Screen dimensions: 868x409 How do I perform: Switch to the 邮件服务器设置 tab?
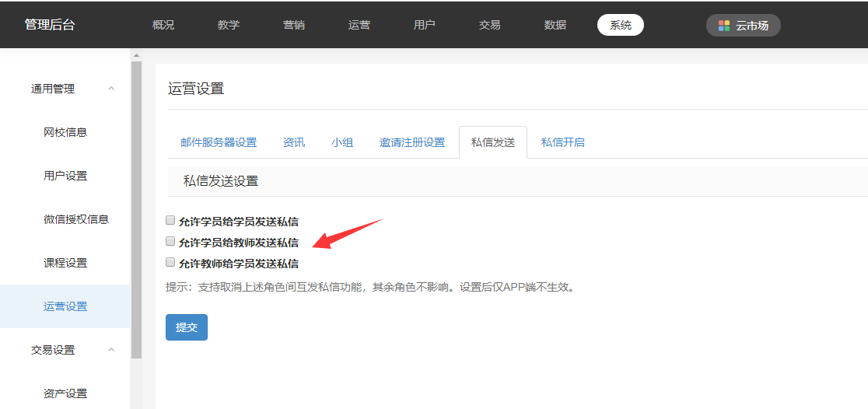[219, 142]
